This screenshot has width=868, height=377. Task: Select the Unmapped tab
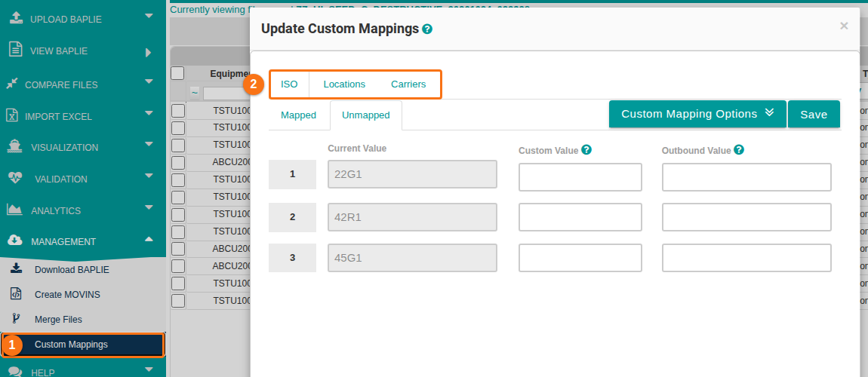coord(366,115)
